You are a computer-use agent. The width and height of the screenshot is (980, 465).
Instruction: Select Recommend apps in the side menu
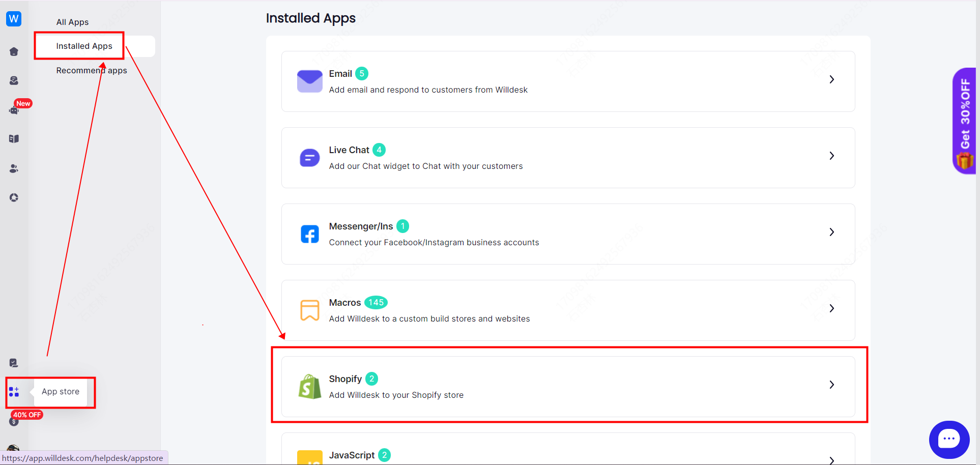92,70
